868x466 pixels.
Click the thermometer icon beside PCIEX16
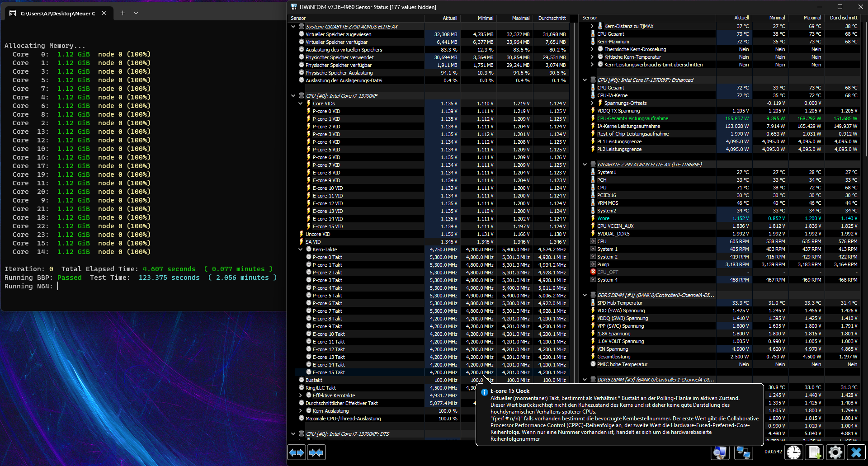coord(593,195)
